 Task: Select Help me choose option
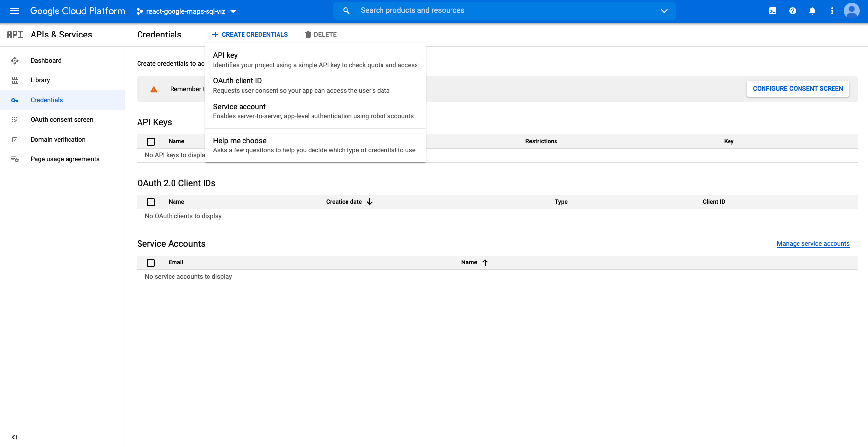pos(315,145)
